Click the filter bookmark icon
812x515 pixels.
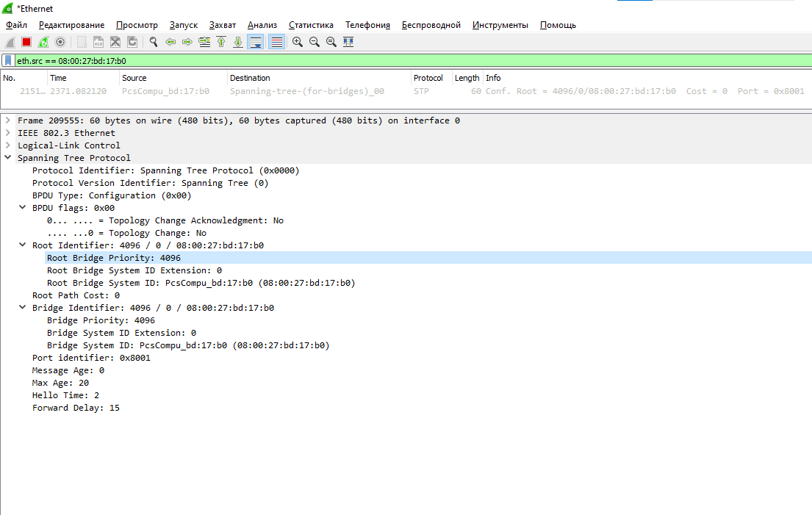pos(8,61)
